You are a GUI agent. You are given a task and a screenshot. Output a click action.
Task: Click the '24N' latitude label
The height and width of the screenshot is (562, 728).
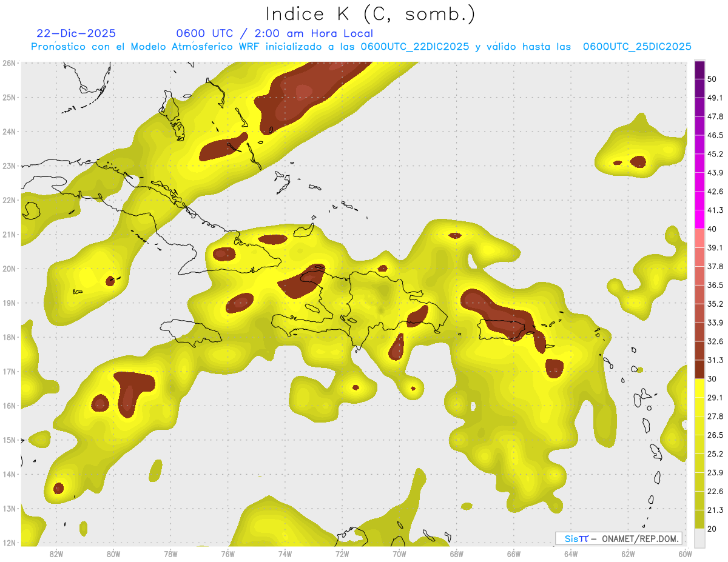point(9,132)
